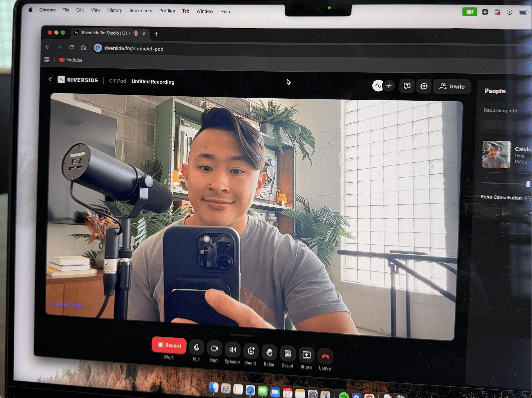Open the File menu
Screen dimensions: 532x398
(x=66, y=10)
